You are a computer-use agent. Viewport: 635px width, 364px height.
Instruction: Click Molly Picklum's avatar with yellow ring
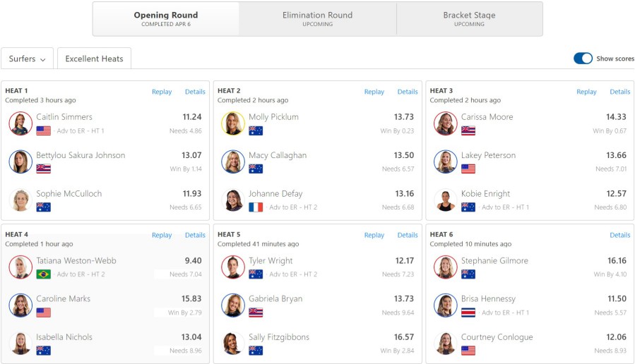(x=233, y=123)
